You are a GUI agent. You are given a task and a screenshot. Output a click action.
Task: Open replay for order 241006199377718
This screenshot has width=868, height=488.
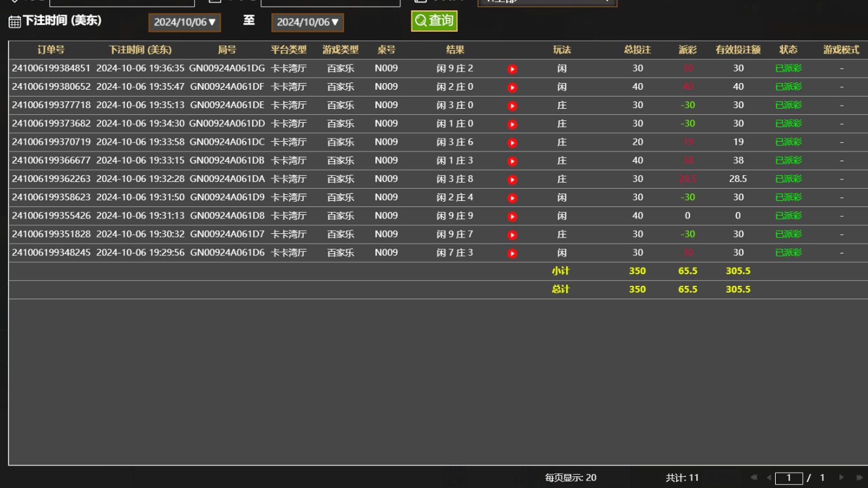click(x=512, y=106)
